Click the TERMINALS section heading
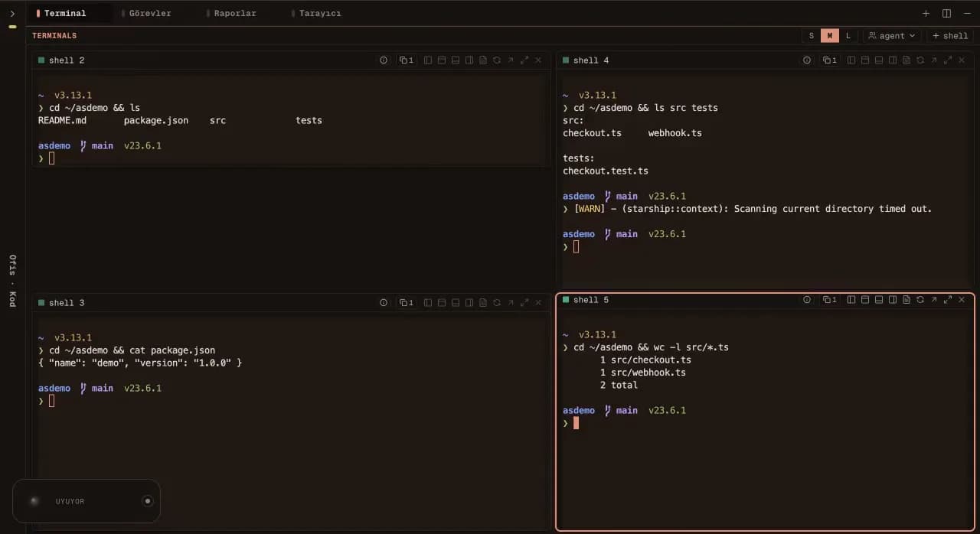980x534 pixels. (x=54, y=36)
